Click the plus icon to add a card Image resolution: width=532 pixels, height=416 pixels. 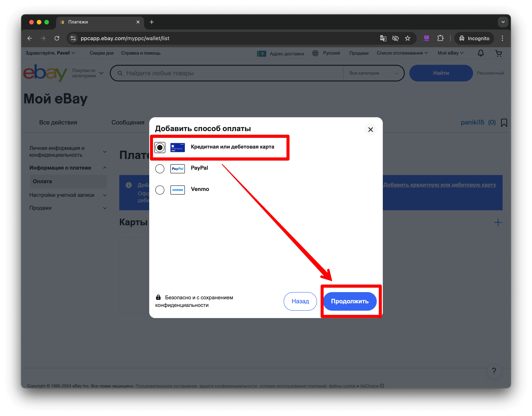tap(498, 222)
